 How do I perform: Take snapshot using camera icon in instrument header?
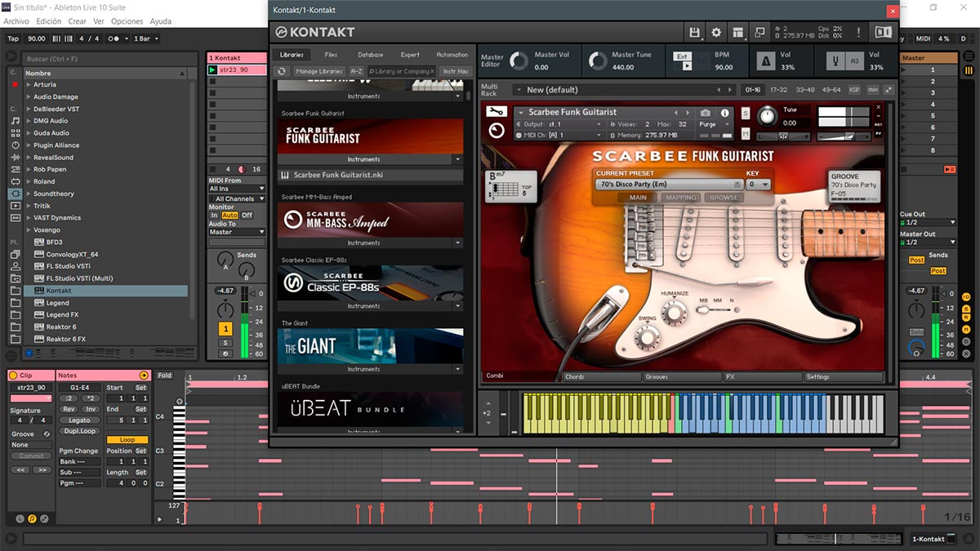pos(706,113)
